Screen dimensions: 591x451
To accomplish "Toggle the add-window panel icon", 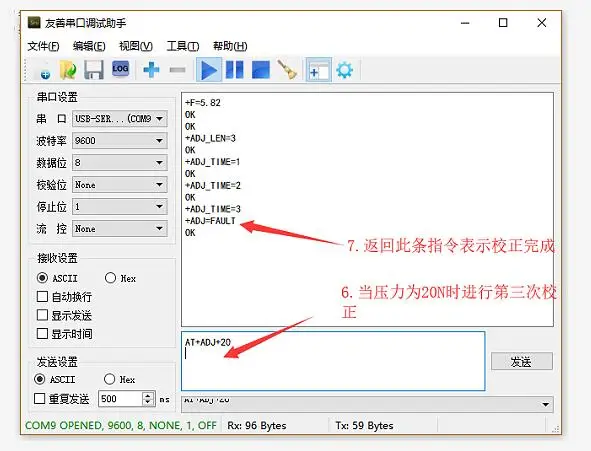I will click(319, 70).
